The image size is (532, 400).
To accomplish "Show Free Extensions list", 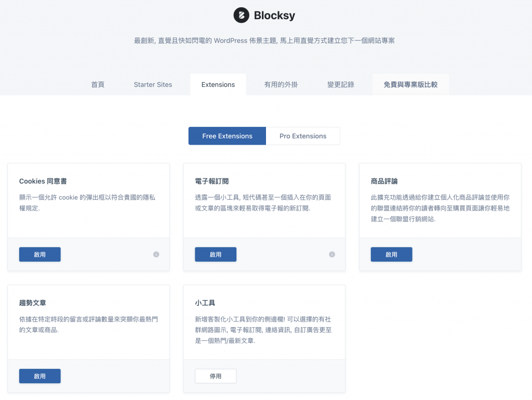I will tap(228, 136).
